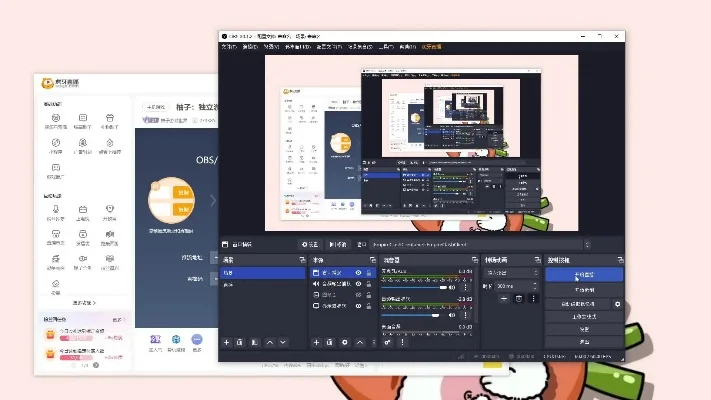Pop out the Audio Mixer dock panel
This screenshot has width=711, height=400.
[x=475, y=260]
